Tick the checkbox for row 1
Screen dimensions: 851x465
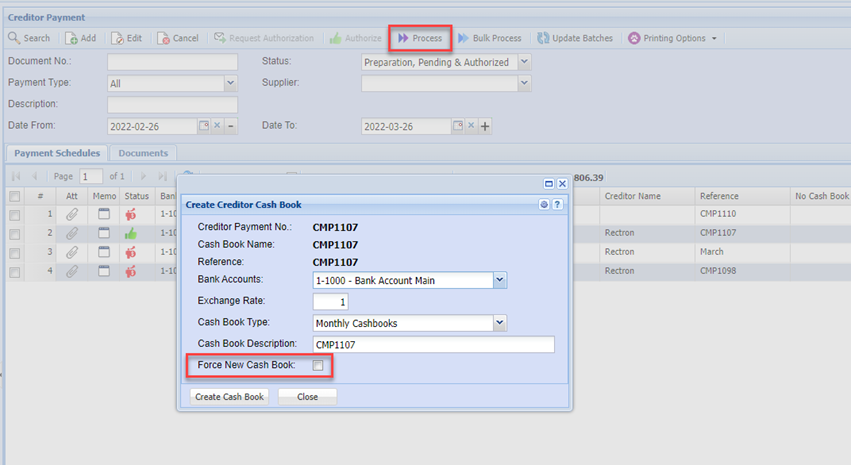[x=14, y=214]
